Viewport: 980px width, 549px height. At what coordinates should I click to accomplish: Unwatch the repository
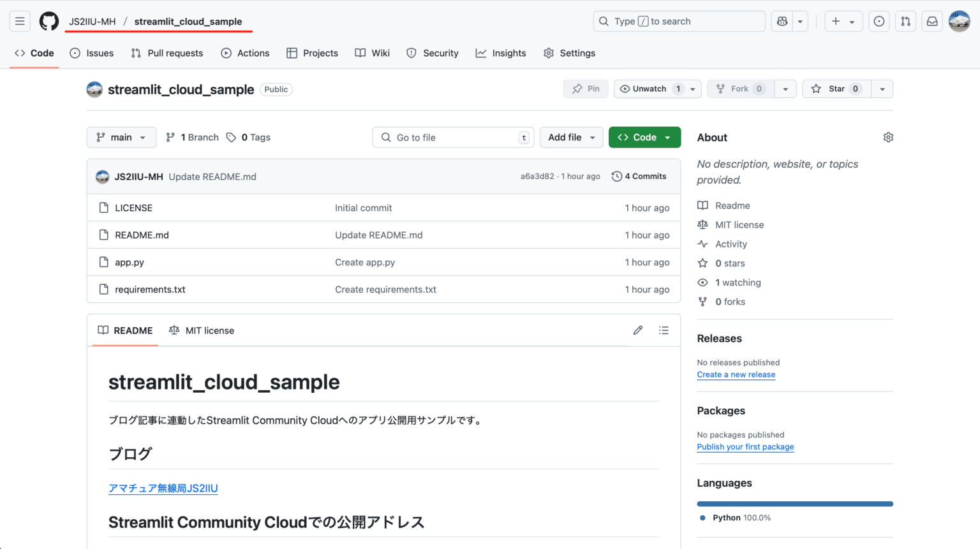[x=649, y=89]
